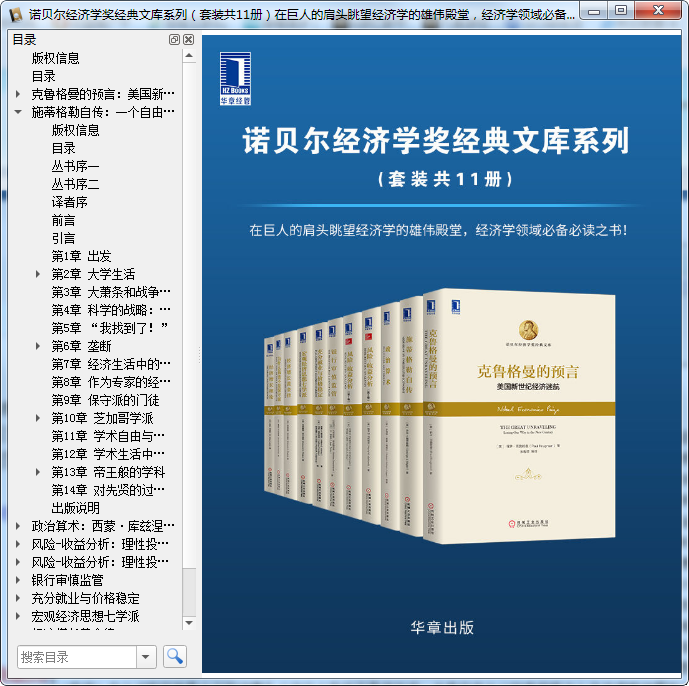Go to 第3章 大萧条和战争…
The image size is (689, 686).
[111, 292]
